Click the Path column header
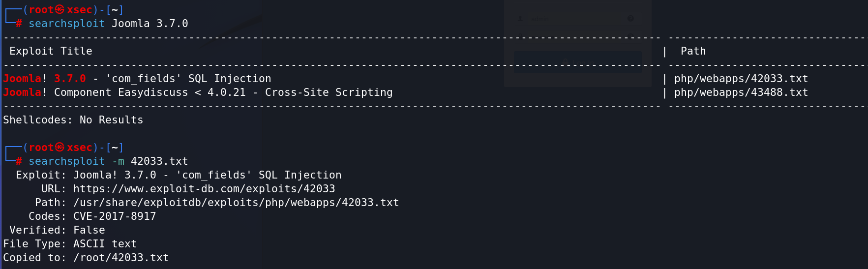Viewport: 868px width, 269px height. tap(693, 51)
